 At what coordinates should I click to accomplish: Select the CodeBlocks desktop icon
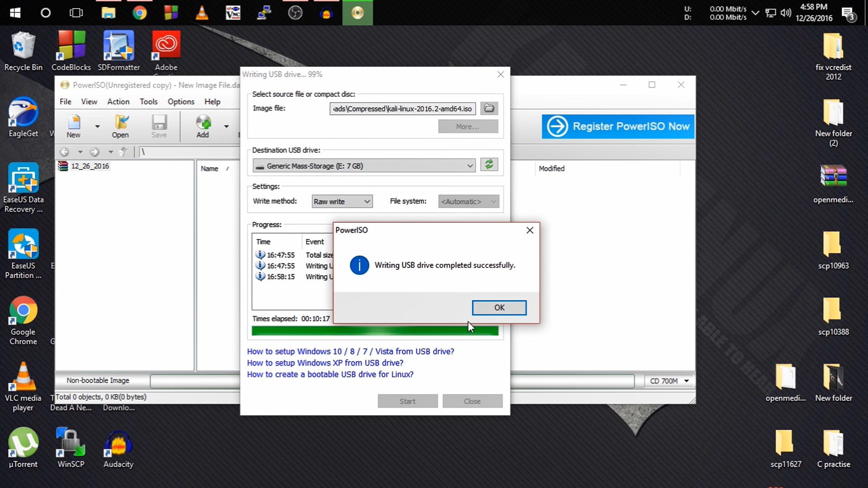click(x=71, y=51)
